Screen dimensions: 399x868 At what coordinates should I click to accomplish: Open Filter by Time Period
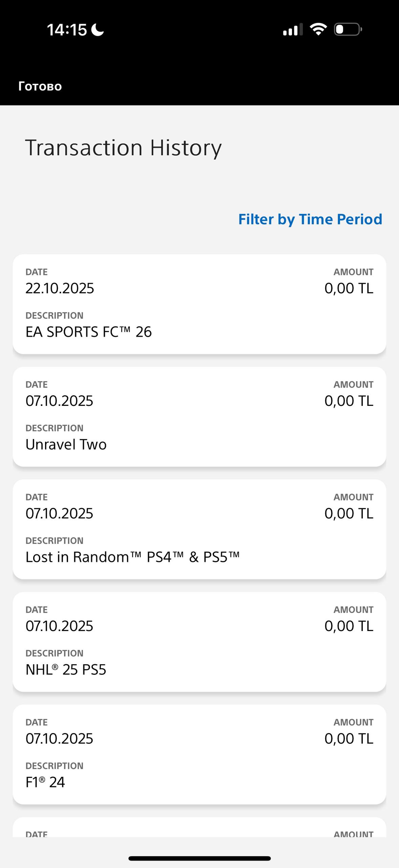[310, 219]
